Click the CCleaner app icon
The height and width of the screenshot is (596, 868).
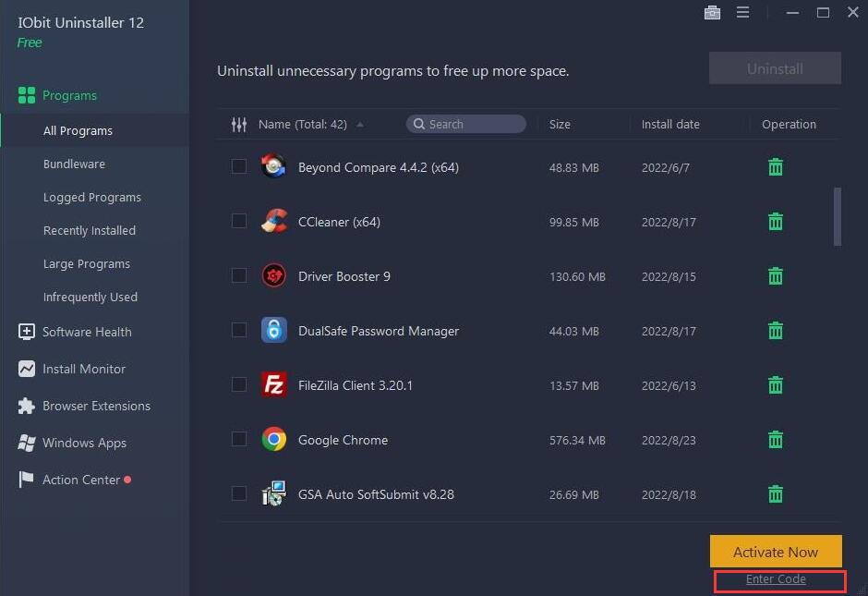point(274,221)
